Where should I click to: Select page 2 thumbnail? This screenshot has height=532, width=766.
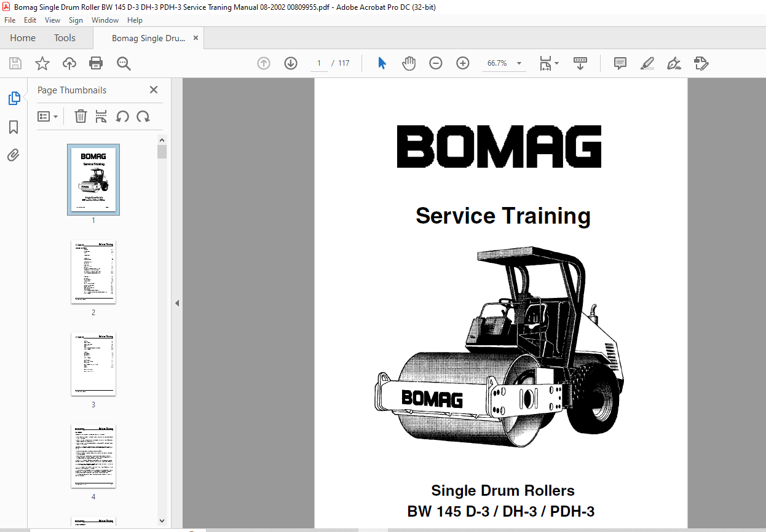click(93, 272)
